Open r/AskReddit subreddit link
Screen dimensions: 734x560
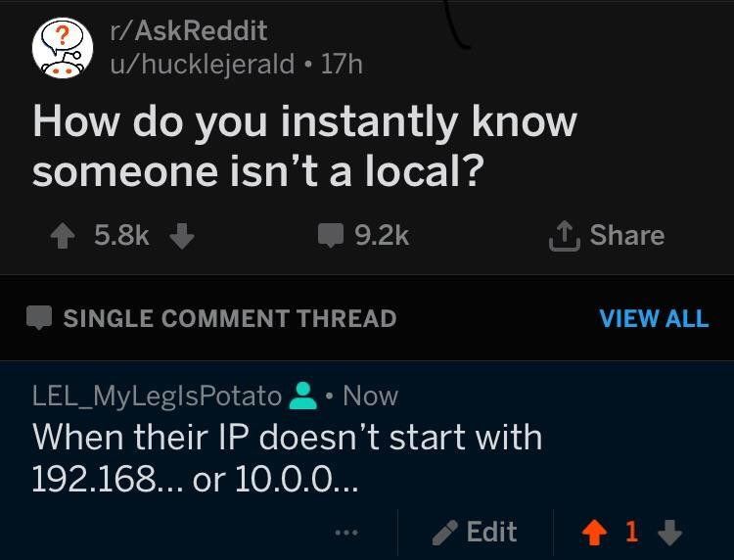pyautogui.click(x=189, y=31)
